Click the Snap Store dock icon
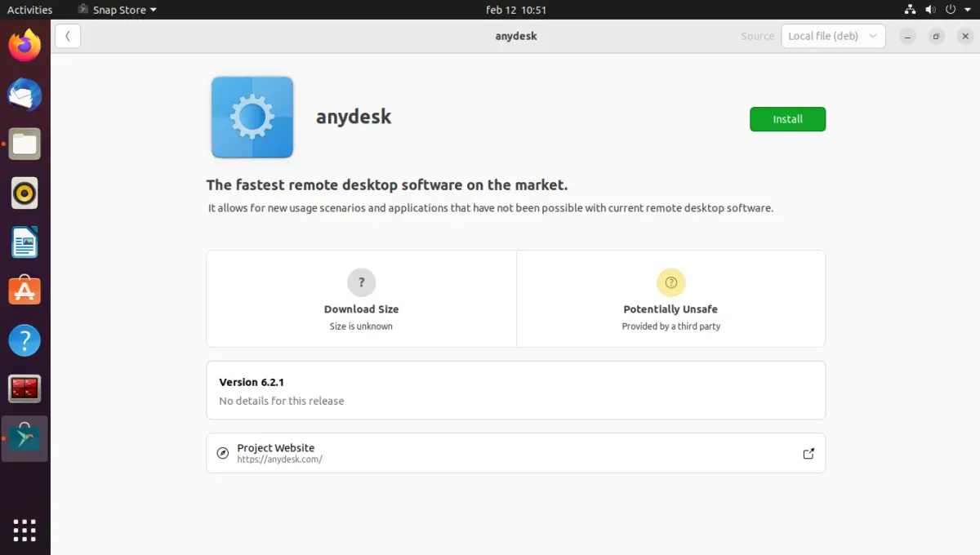The width and height of the screenshot is (980, 555). click(24, 438)
